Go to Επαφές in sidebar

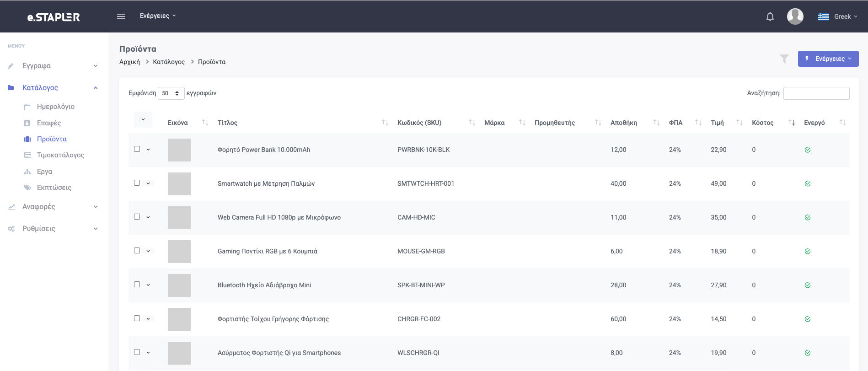pyautogui.click(x=49, y=123)
